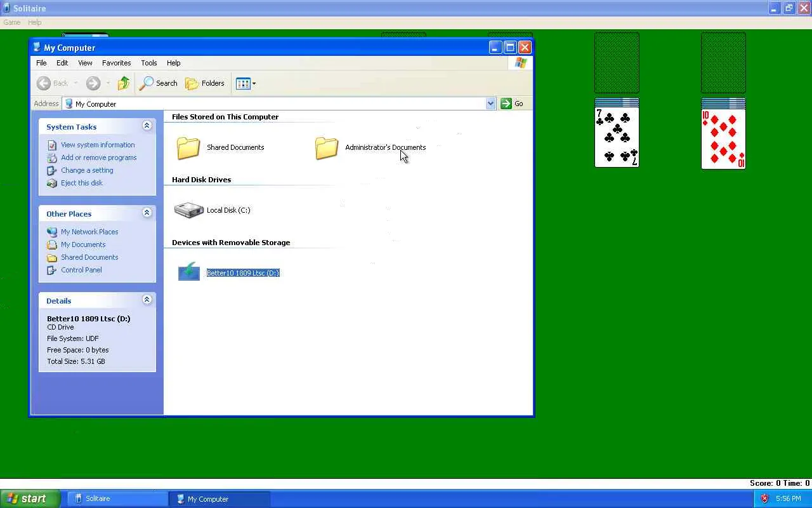Click the Administrator's Documents label
The image size is (812, 508).
385,147
